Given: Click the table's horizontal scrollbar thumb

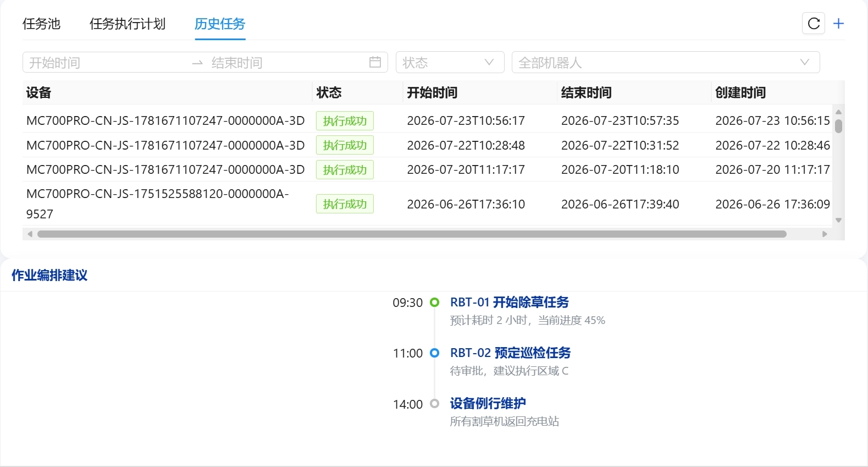Looking at the screenshot, I should pyautogui.click(x=412, y=234).
